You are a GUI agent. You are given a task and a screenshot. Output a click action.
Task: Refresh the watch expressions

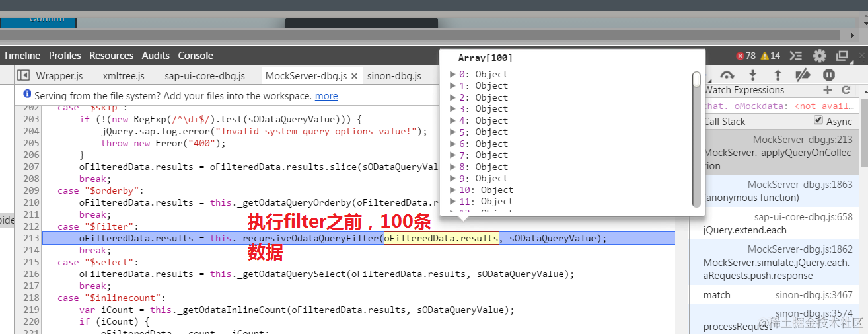coord(846,90)
